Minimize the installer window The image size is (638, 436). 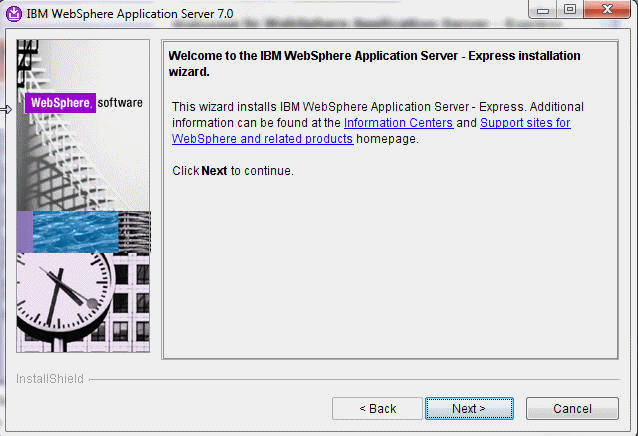[543, 10]
